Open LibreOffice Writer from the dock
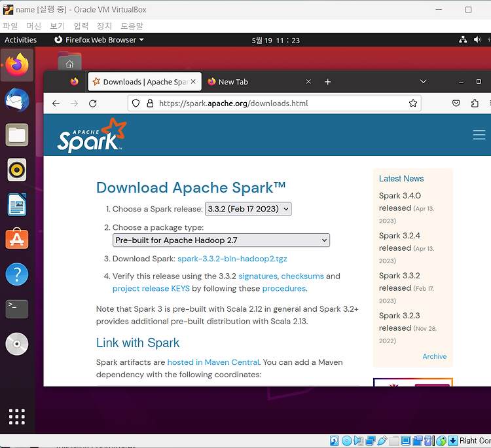The width and height of the screenshot is (491, 448). [x=17, y=204]
